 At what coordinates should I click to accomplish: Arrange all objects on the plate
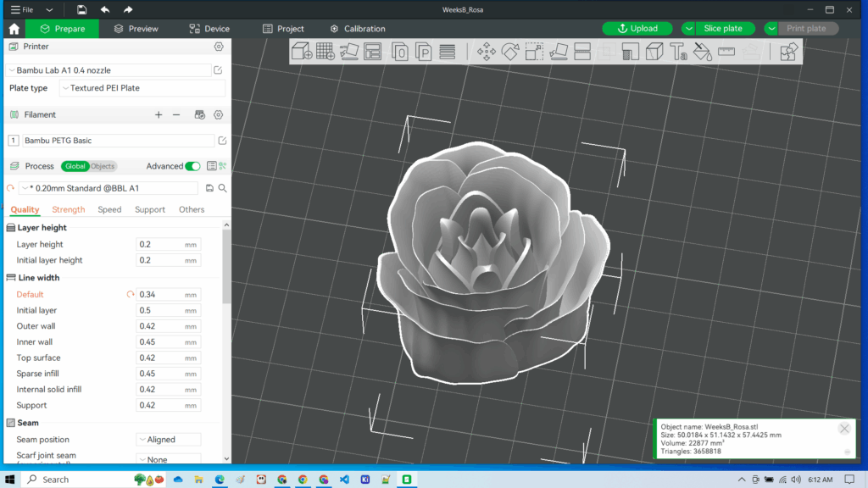pyautogui.click(x=373, y=51)
